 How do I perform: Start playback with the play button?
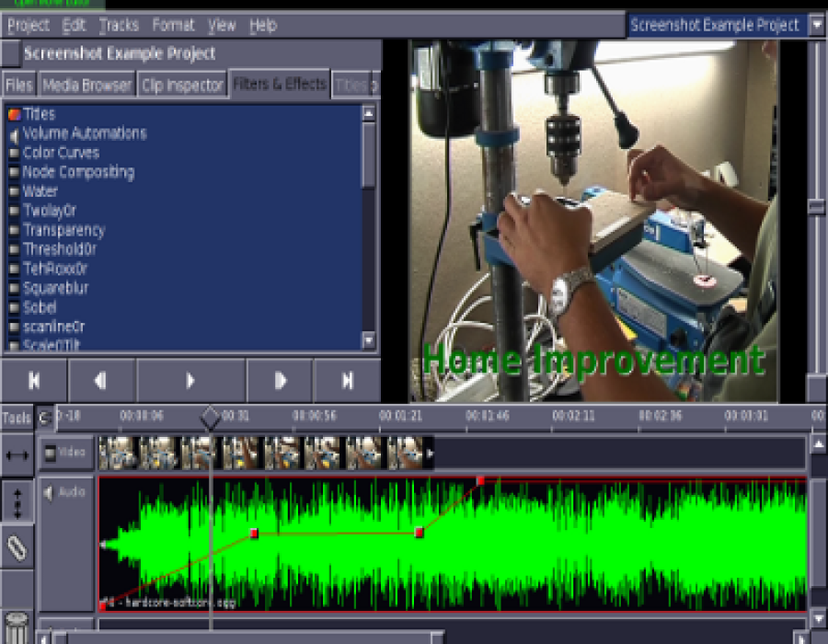pos(190,381)
